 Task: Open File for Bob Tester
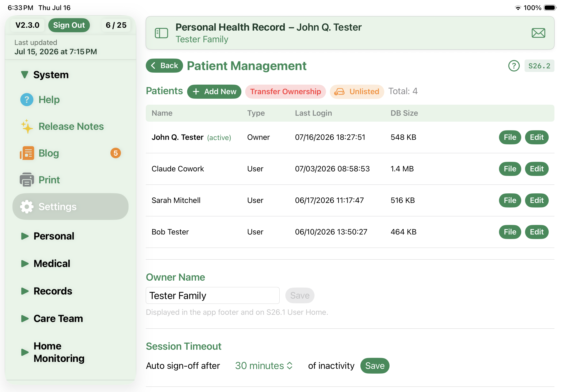pyautogui.click(x=510, y=232)
